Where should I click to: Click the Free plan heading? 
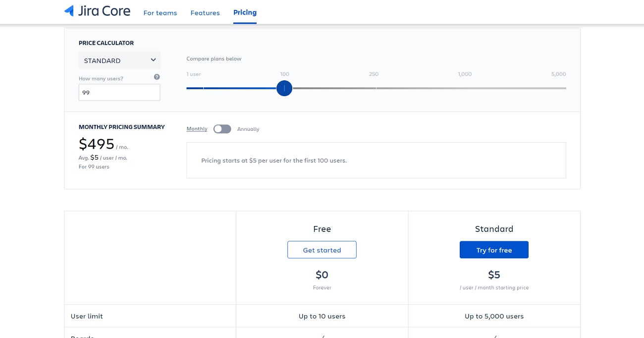pyautogui.click(x=322, y=229)
